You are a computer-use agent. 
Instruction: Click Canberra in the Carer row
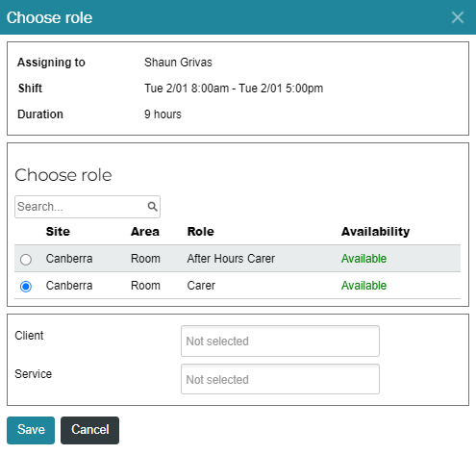click(69, 286)
